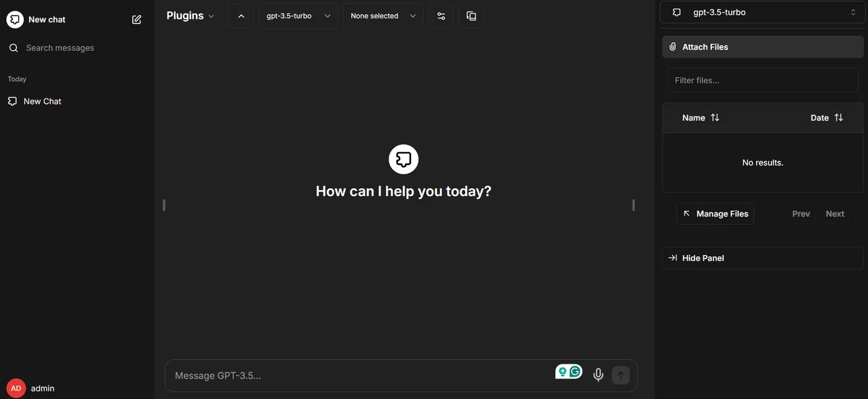Image resolution: width=868 pixels, height=399 pixels.
Task: Click the chat bubble icon beside New Chat
Action: 12,101
